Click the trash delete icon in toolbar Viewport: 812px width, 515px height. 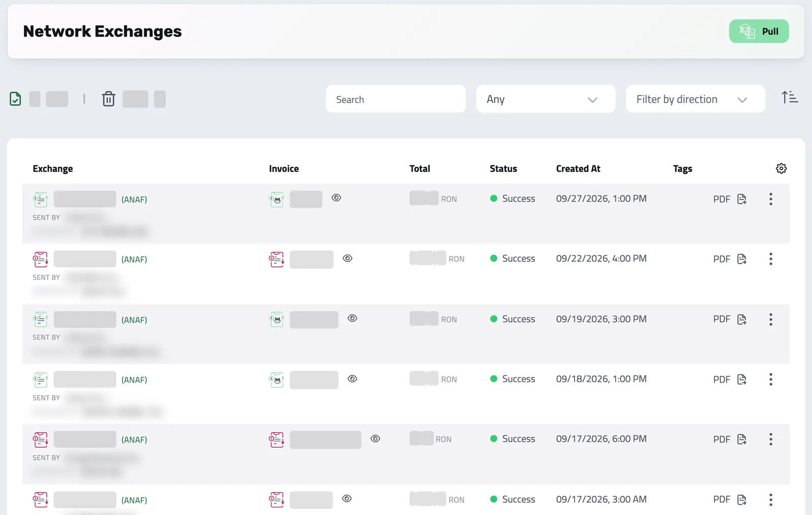click(x=109, y=99)
